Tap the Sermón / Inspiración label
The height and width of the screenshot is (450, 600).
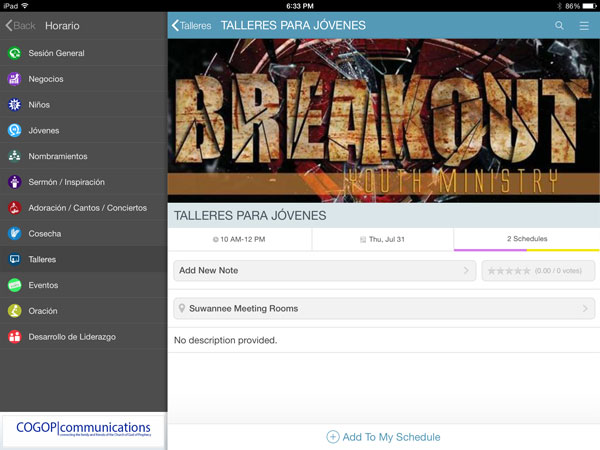[67, 182]
